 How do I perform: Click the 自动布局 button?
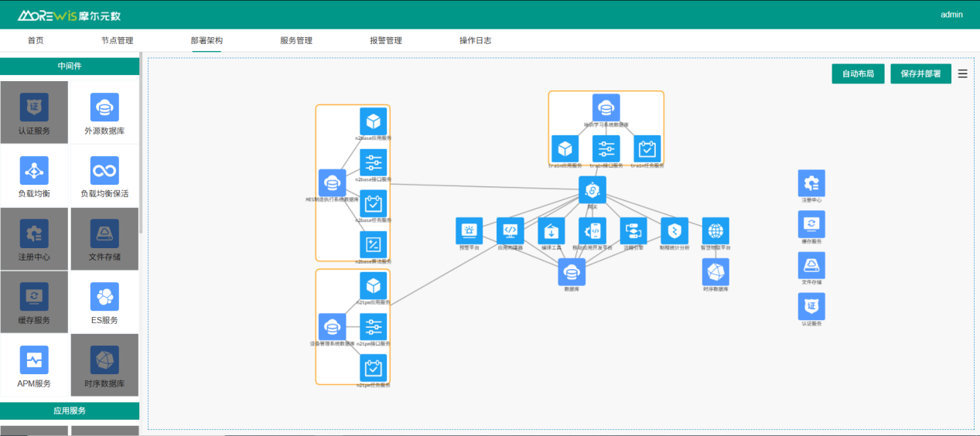(x=858, y=74)
